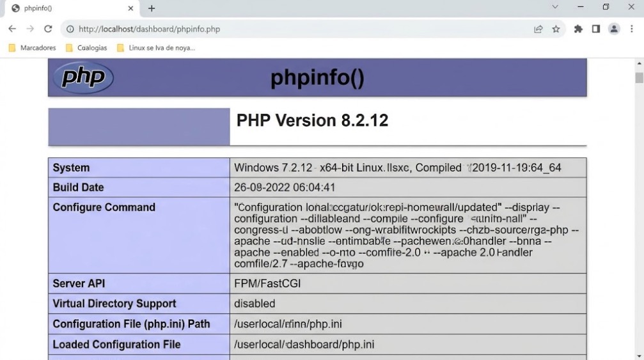This screenshot has width=644, height=360.
Task: Open the Marcadores bookmark folder
Action: click(32, 48)
